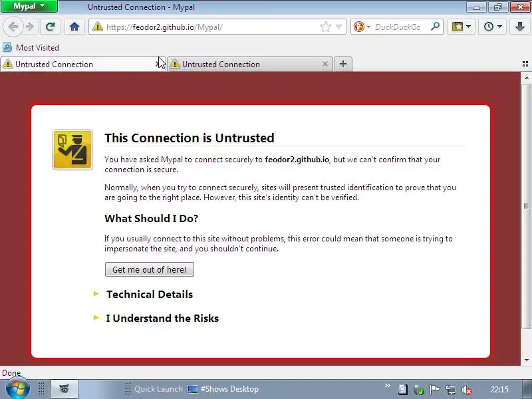Open the home page
The image size is (532, 399).
[74, 27]
